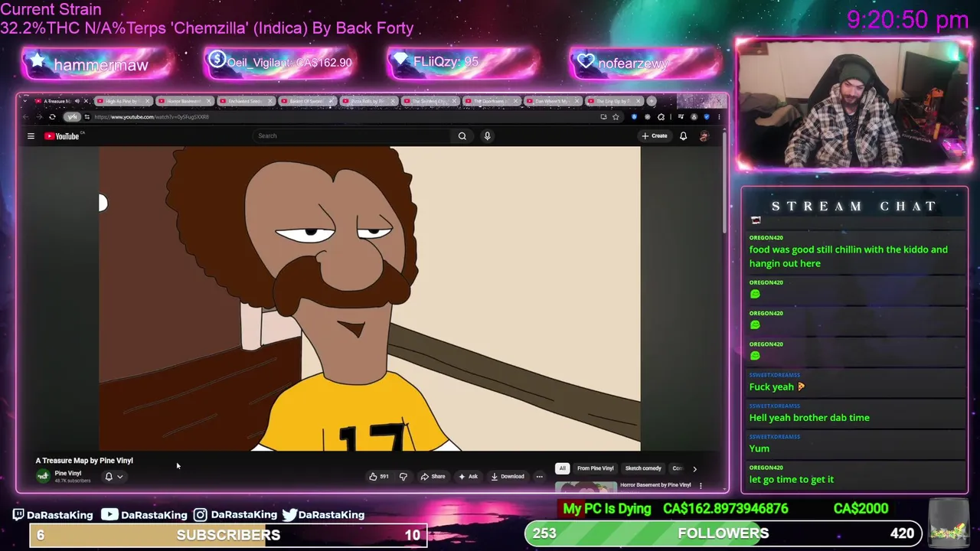Image resolution: width=980 pixels, height=551 pixels.
Task: Open the YouTube Create button
Action: pyautogui.click(x=655, y=136)
